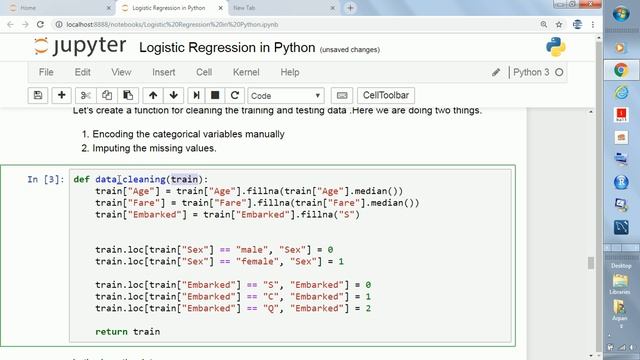Reload the page in the browser
The image size is (640, 360).
click(x=40, y=24)
